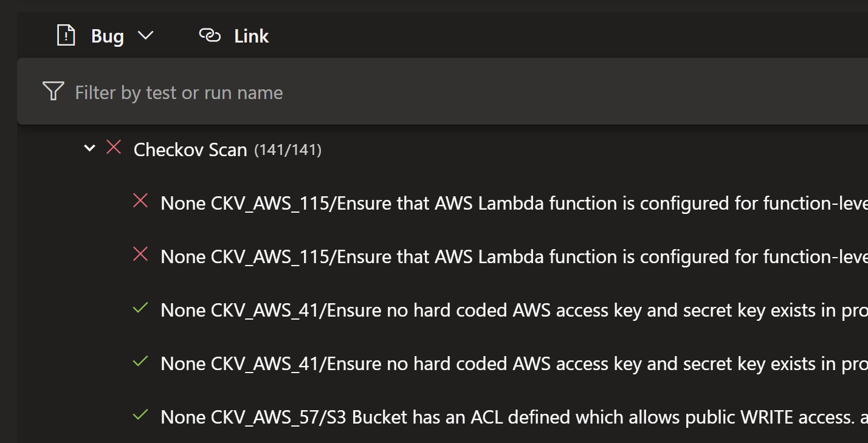The image size is (868, 443).
Task: Click the Bug menu label
Action: [x=107, y=35]
